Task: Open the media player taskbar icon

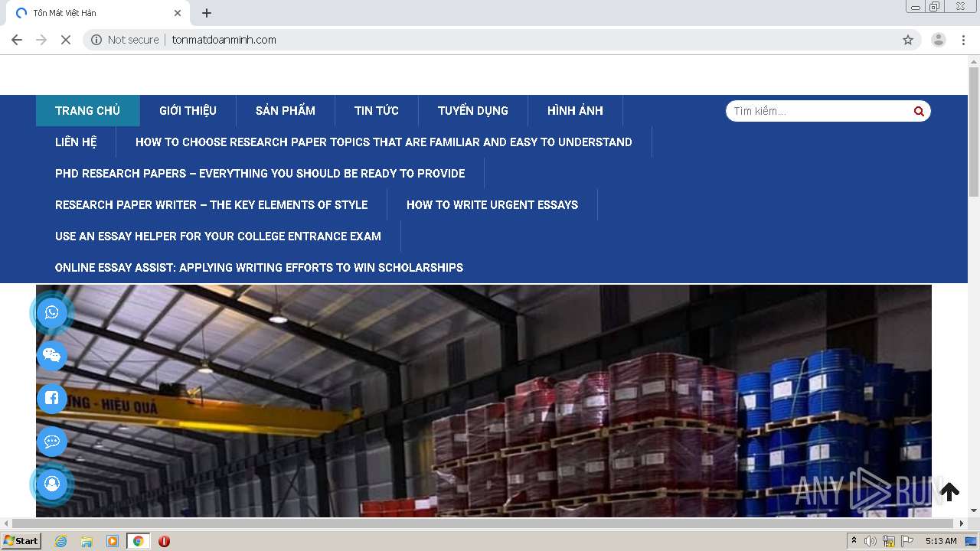Action: click(113, 541)
